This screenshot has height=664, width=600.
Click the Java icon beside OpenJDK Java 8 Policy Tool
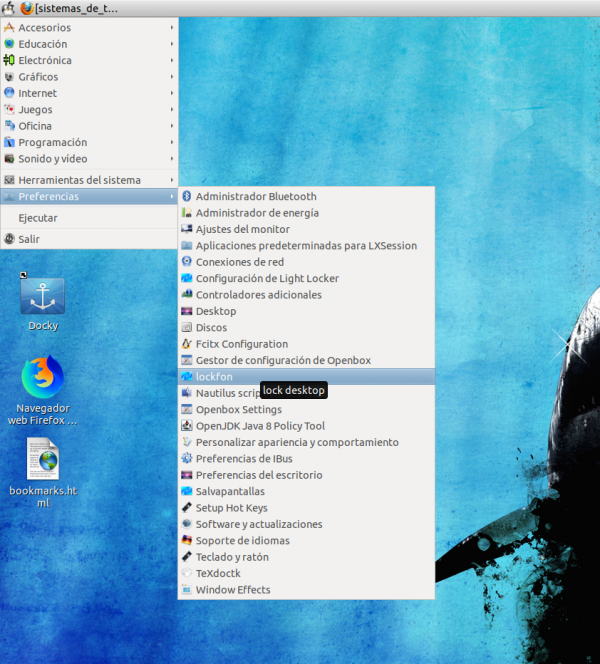(x=186, y=426)
